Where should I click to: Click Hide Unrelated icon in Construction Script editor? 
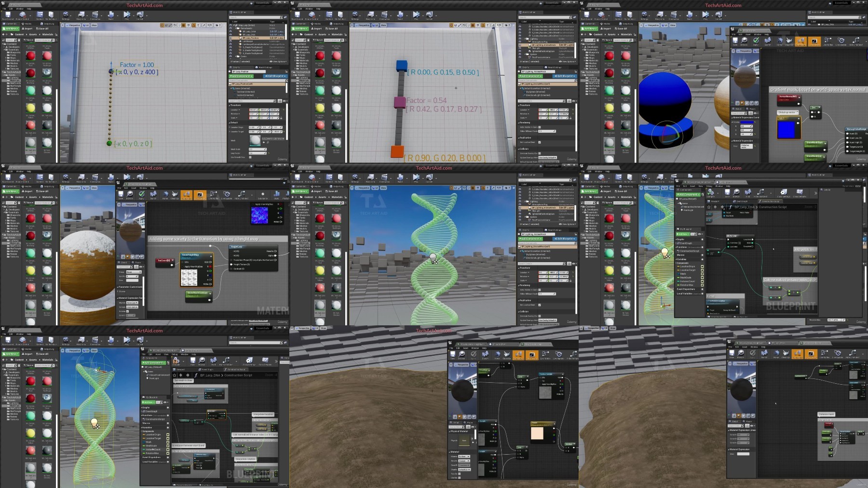[x=760, y=193]
